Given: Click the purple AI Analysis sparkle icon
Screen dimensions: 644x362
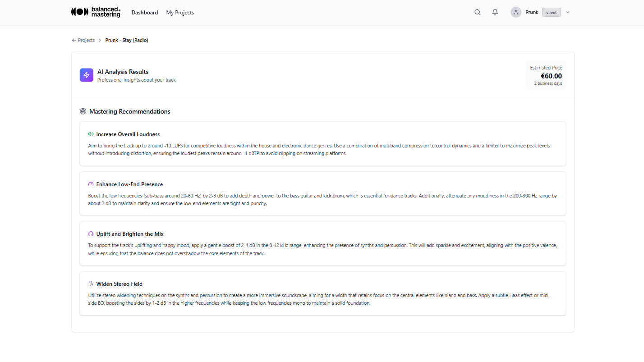Looking at the screenshot, I should pos(86,75).
